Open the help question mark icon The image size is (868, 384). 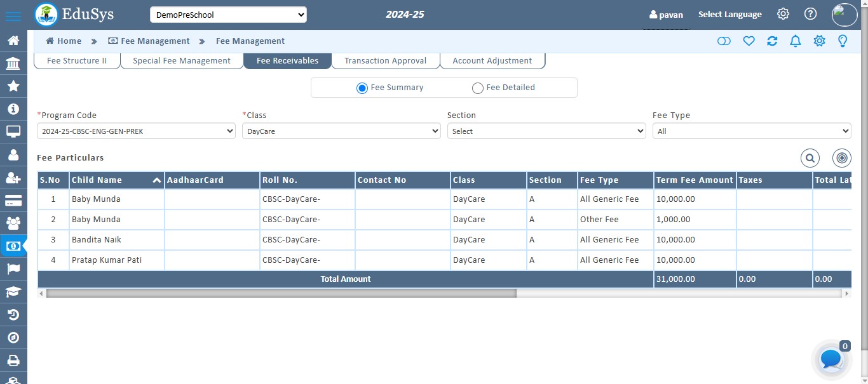810,14
